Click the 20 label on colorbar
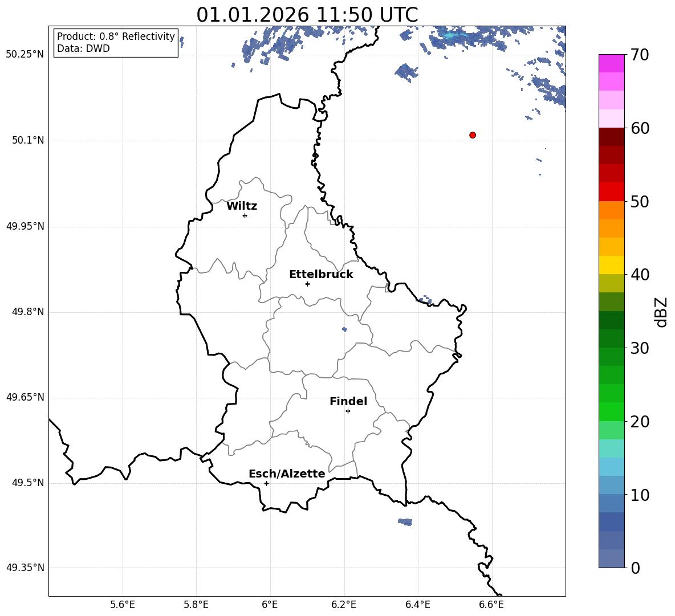Screen dimensions: 675x616 point(640,422)
